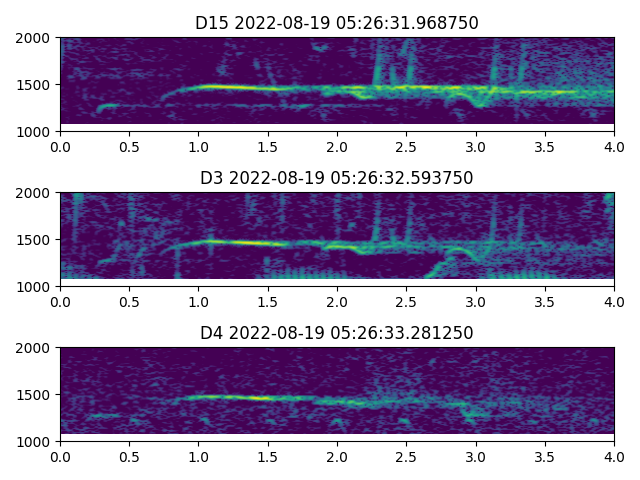This screenshot has height=480, width=640.
Task: Click the D4 spectrogram title text
Action: pos(337,333)
